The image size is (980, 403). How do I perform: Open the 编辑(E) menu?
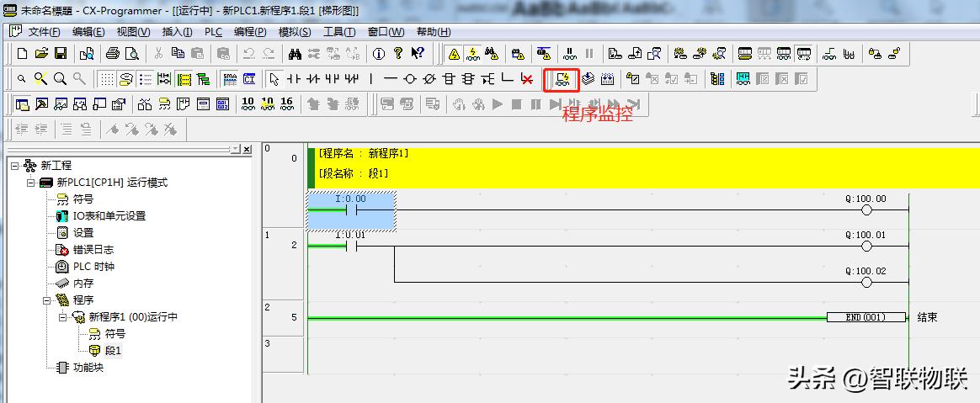point(88,32)
